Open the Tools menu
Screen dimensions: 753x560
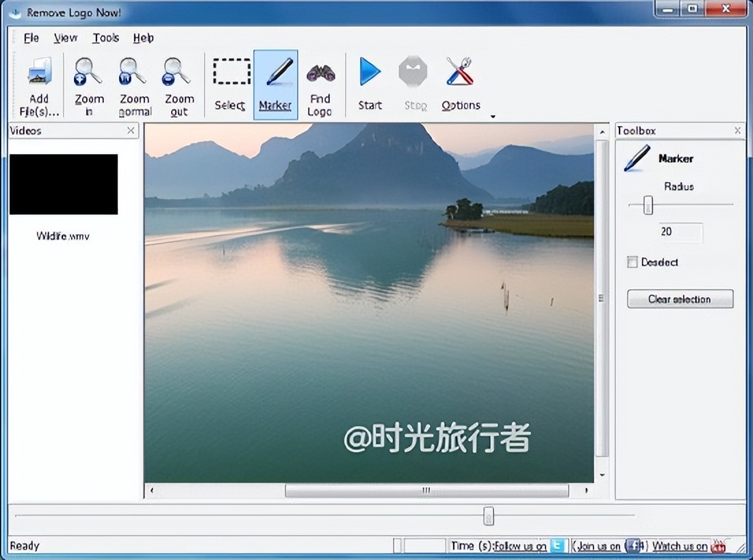click(x=105, y=38)
